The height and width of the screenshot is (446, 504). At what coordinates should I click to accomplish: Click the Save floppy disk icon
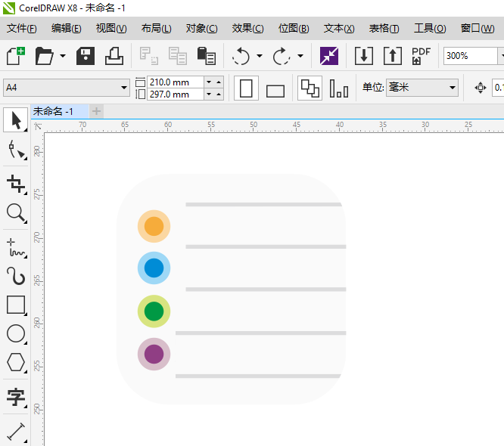(86, 56)
